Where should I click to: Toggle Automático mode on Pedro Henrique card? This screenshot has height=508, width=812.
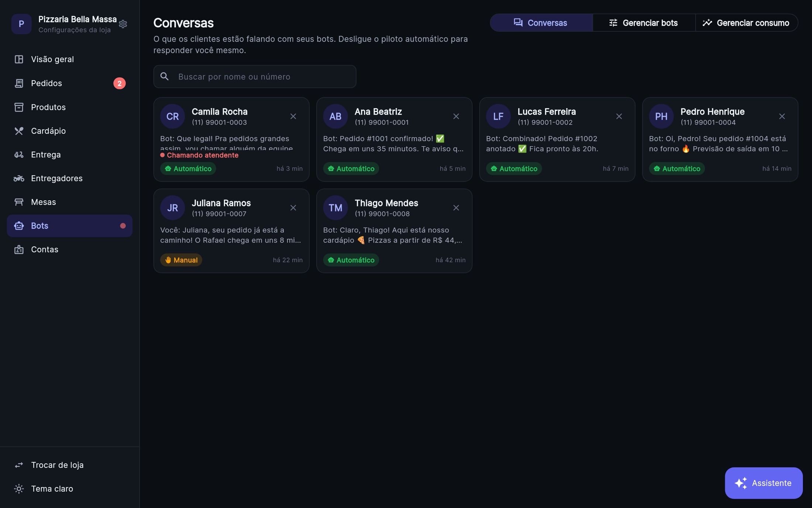coord(677,168)
